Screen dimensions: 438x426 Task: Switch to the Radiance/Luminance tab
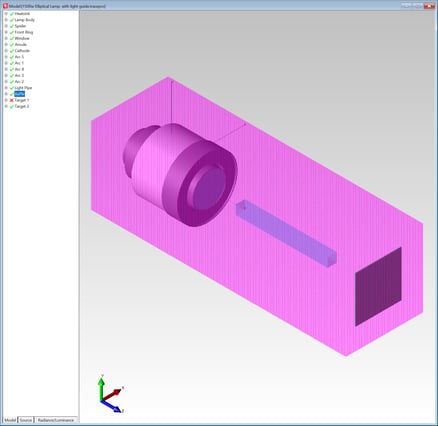point(56,420)
